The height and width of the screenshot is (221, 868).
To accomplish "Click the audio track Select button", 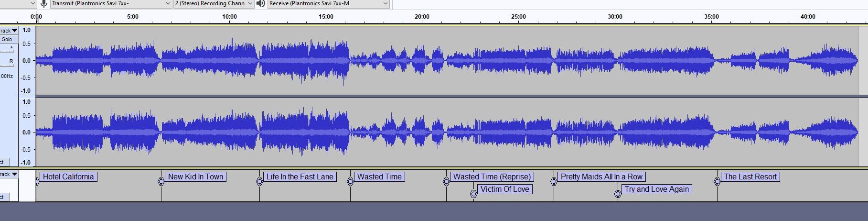I will [x=4, y=163].
